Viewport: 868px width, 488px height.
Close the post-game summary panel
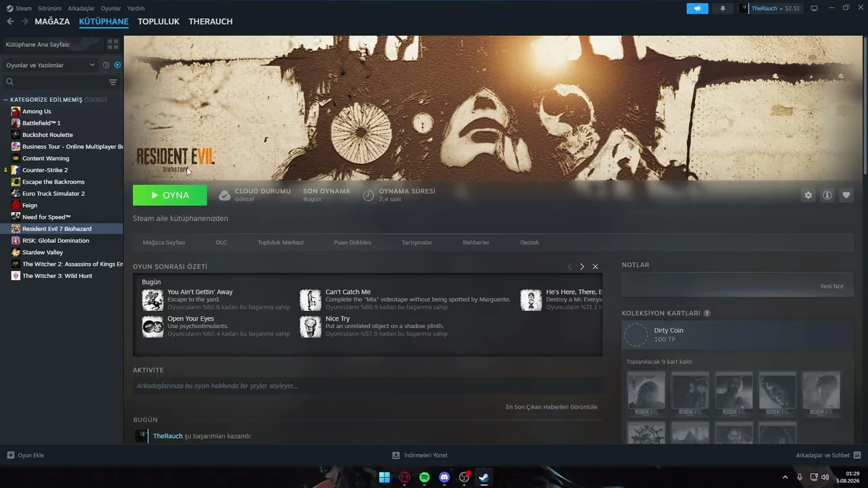pyautogui.click(x=595, y=267)
